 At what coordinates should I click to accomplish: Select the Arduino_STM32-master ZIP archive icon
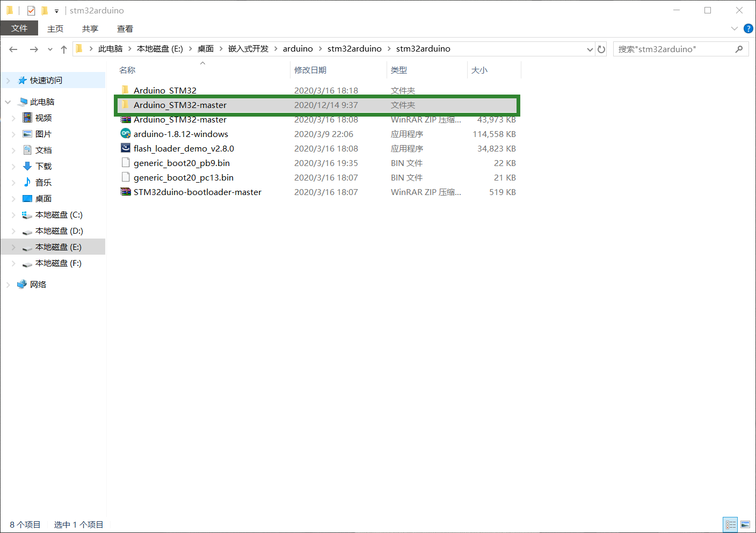click(126, 119)
